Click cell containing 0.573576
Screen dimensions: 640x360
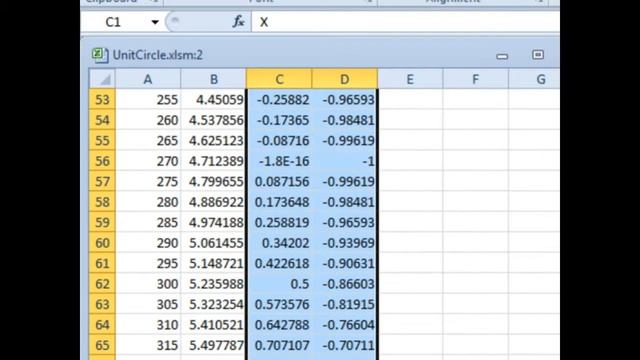click(279, 304)
